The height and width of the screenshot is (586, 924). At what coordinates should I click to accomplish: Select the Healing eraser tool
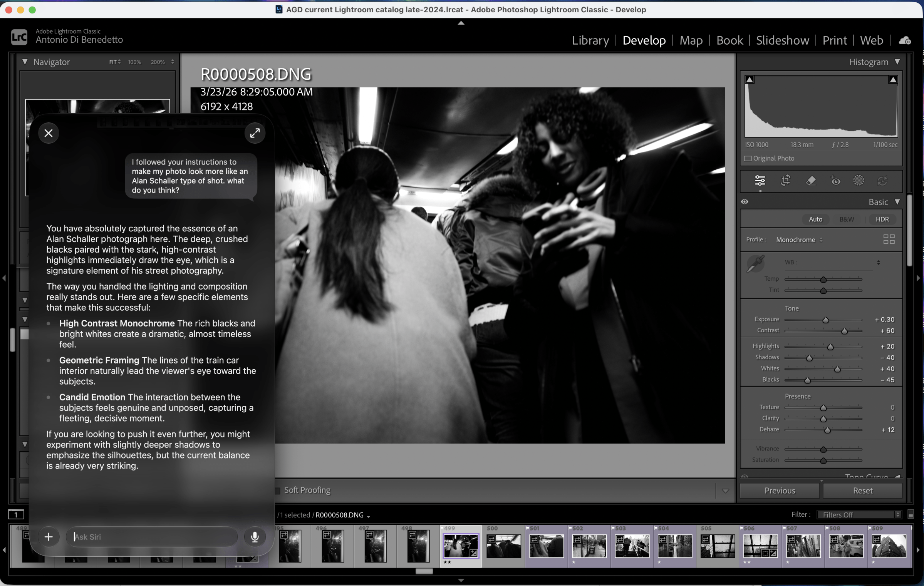click(811, 180)
